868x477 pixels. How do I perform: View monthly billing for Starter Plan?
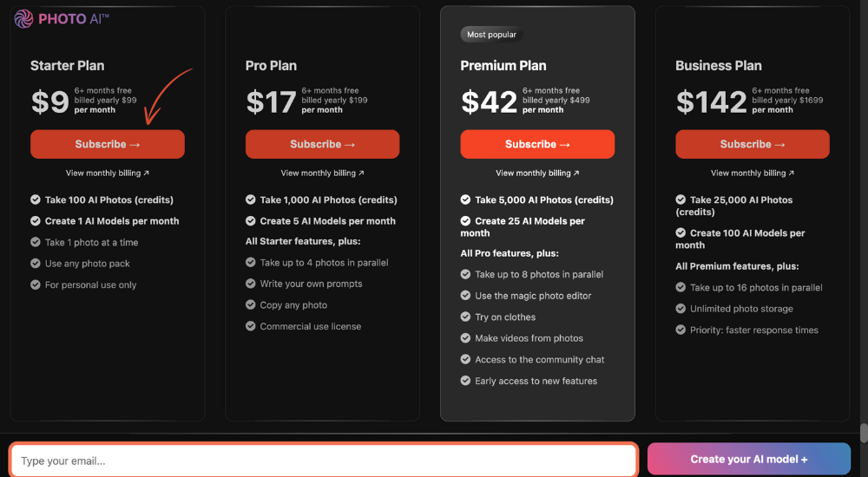tap(108, 173)
